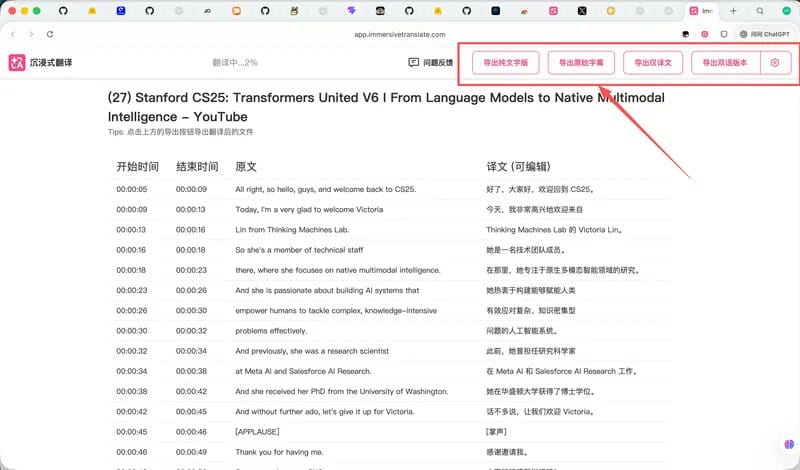The image size is (800, 470).
Task: Click the 翻译中...2% progress indicator
Action: (235, 62)
